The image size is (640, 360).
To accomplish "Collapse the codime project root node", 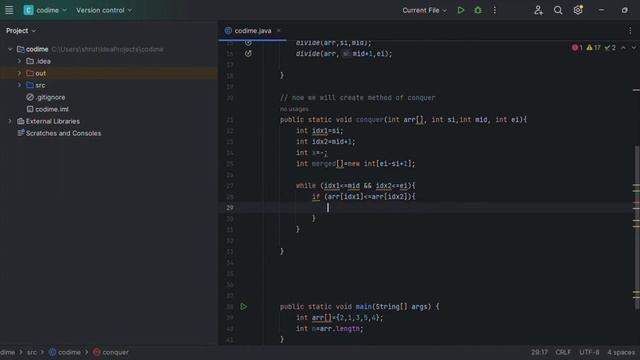I will coord(10,49).
